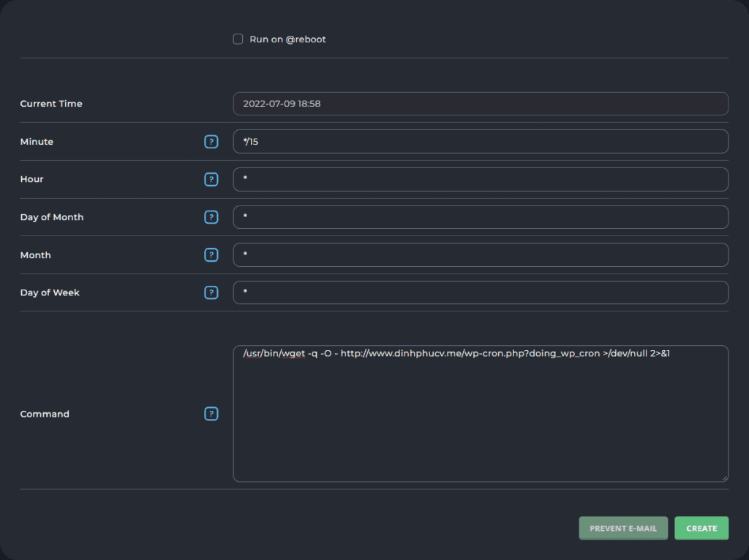Image resolution: width=749 pixels, height=560 pixels.
Task: Click the 'Command' label
Action: pos(45,414)
